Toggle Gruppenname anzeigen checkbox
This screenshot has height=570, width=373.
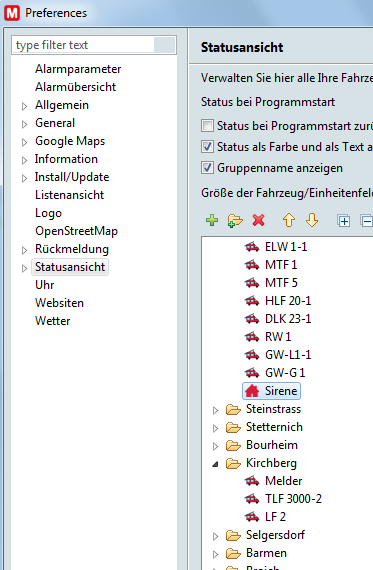(207, 168)
